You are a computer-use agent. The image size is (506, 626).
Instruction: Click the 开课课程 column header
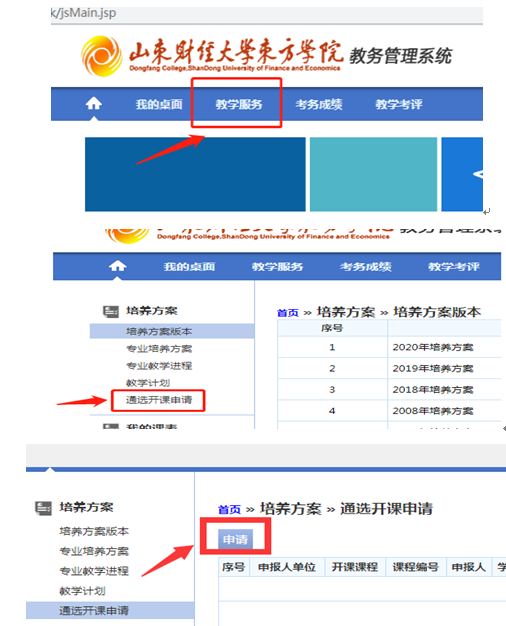[x=355, y=567]
